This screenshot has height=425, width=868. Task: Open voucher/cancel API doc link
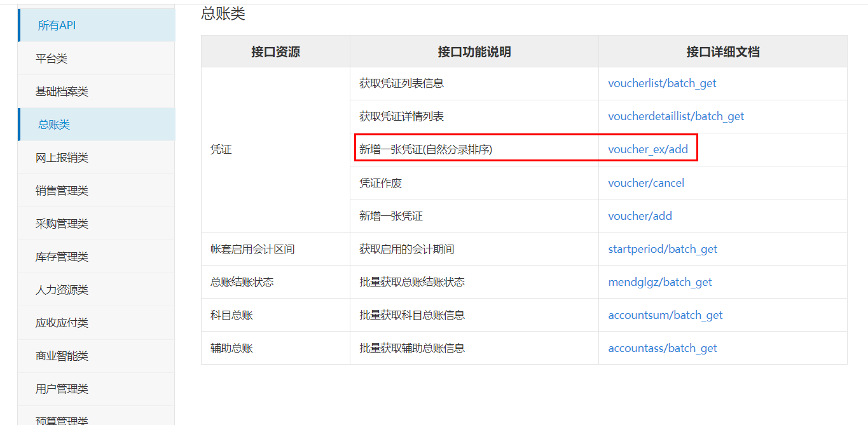646,183
